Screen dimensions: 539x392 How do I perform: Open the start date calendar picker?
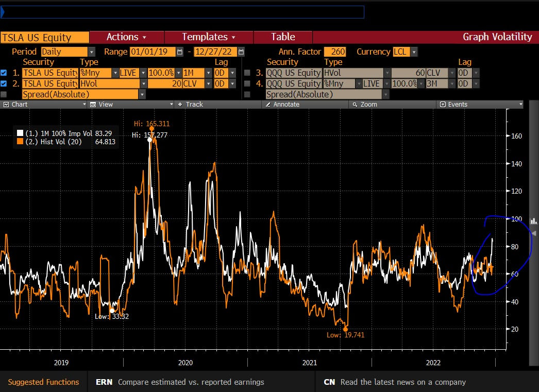tap(179, 52)
